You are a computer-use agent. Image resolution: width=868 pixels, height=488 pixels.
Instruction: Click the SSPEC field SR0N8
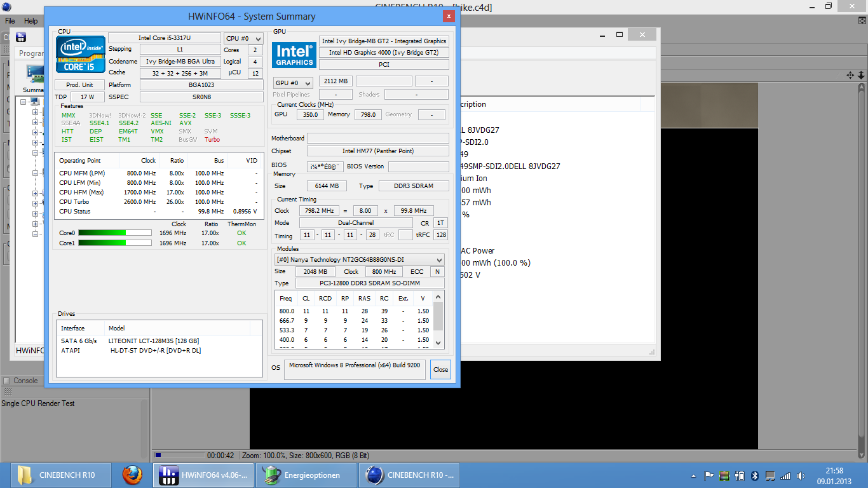201,97
